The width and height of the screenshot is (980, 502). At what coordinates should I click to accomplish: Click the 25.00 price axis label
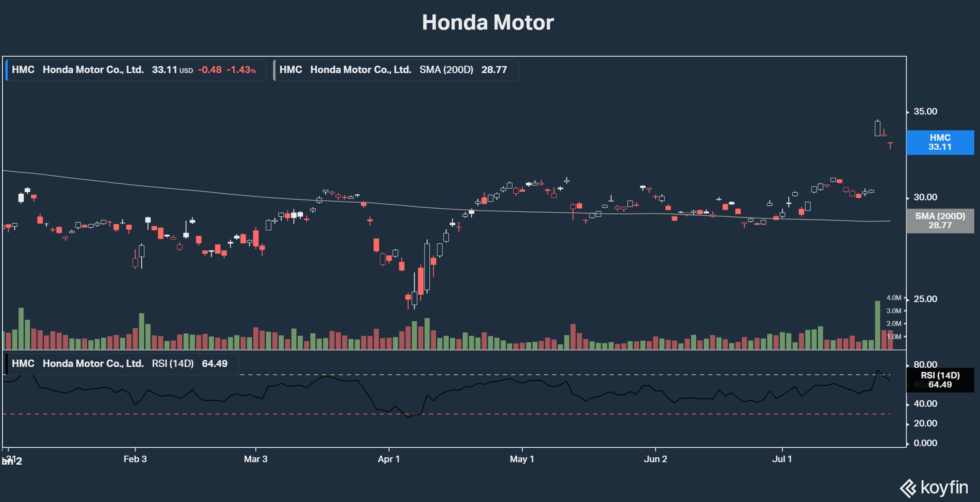click(x=925, y=299)
